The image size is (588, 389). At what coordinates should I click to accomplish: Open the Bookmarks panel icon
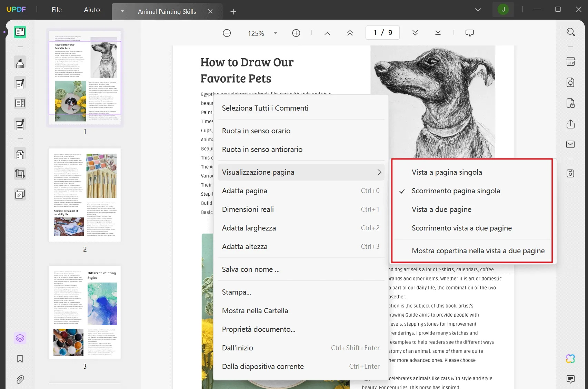[20, 359]
